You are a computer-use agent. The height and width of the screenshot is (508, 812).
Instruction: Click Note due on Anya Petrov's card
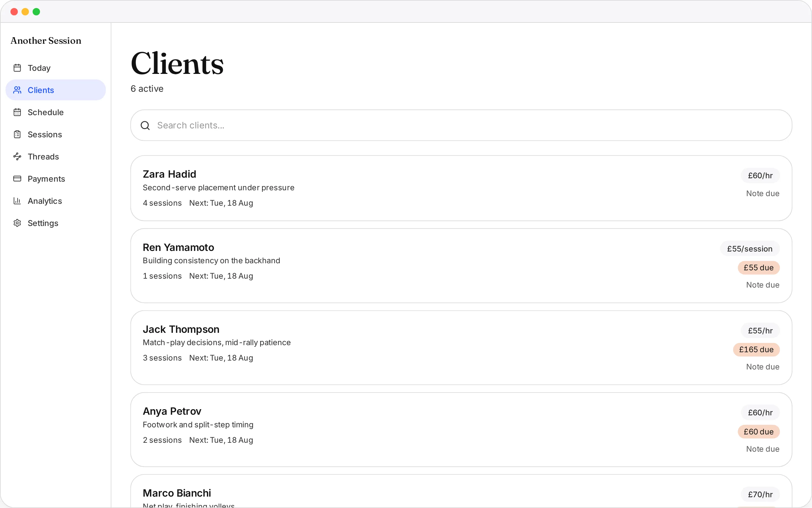click(x=762, y=449)
